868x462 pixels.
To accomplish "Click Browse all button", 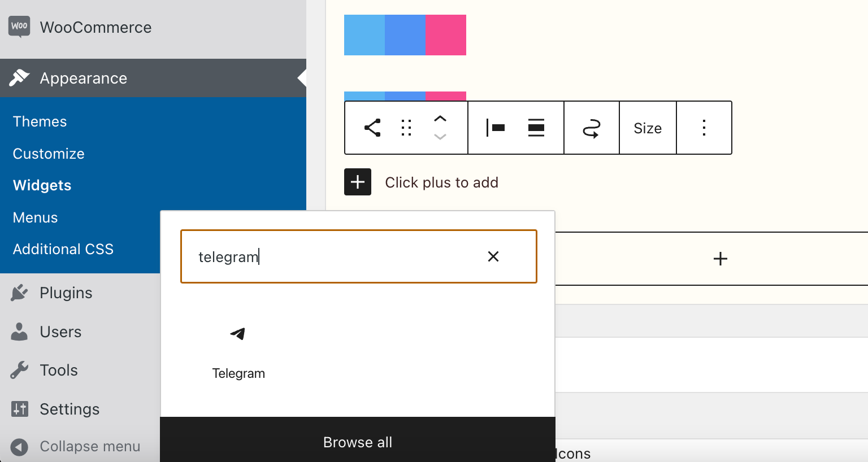I will 358,442.
